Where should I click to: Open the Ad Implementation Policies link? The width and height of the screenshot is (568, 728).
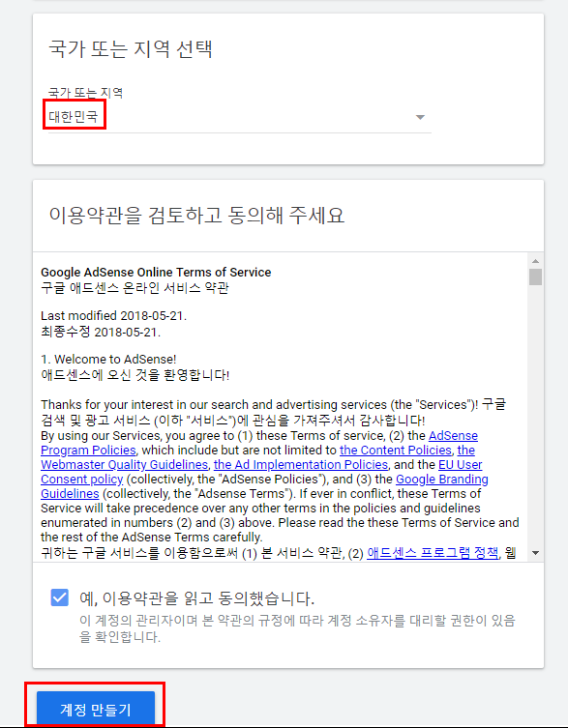301,465
